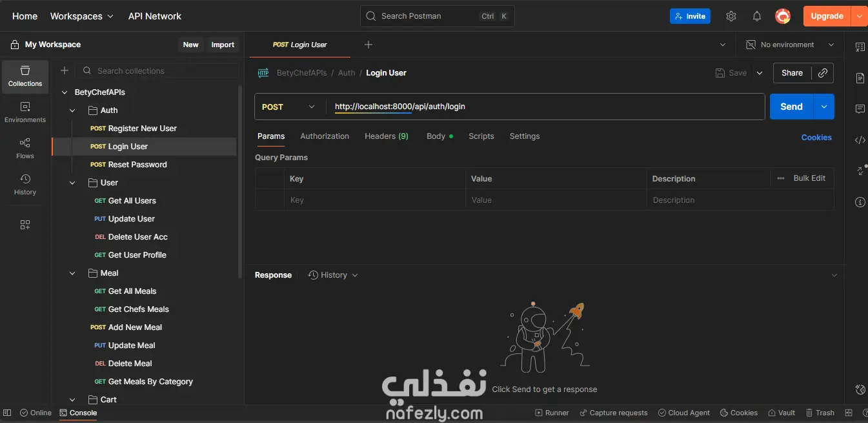
Task: Open the Runner from the status bar
Action: click(x=552, y=413)
